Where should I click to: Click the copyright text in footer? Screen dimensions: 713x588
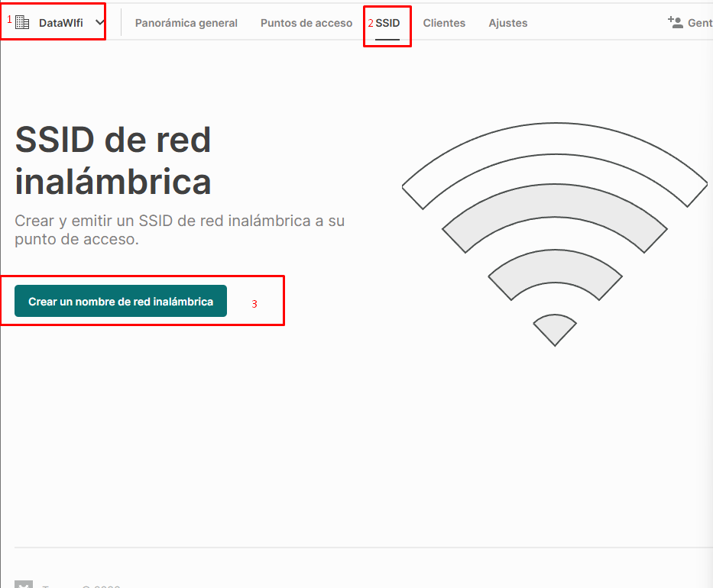(81, 586)
